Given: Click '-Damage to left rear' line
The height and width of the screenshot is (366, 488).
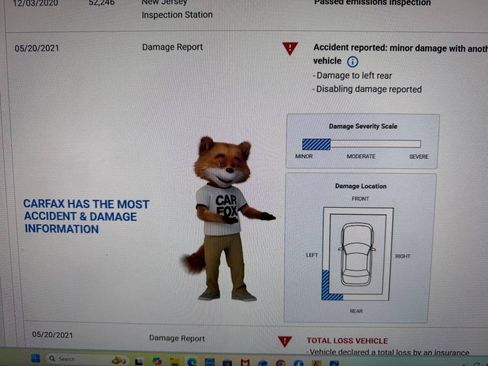Looking at the screenshot, I should click(352, 76).
